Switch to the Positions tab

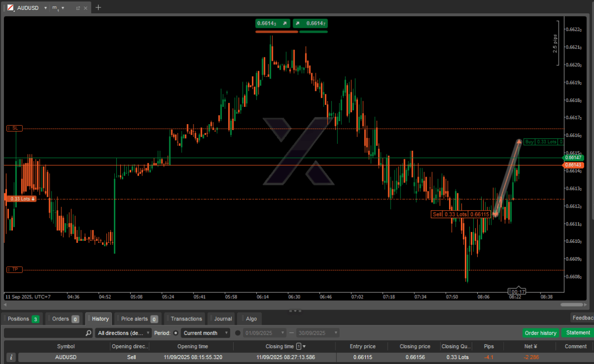point(23,318)
